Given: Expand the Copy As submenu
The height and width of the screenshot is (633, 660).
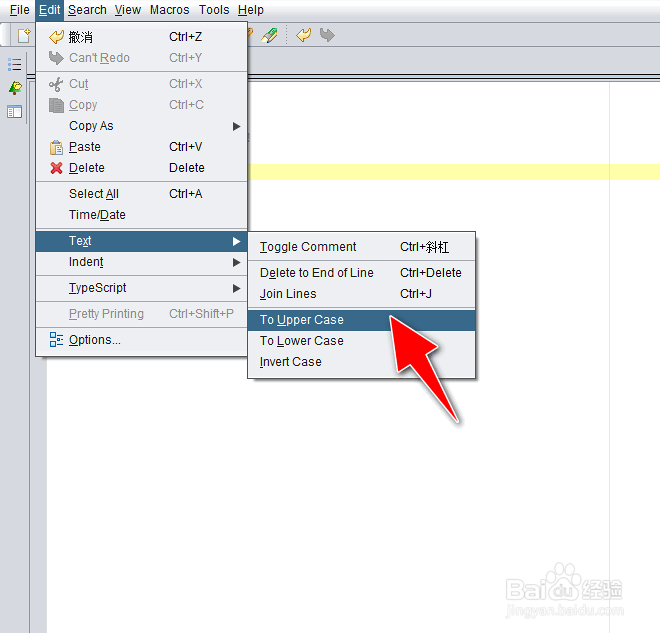Looking at the screenshot, I should coord(141,126).
